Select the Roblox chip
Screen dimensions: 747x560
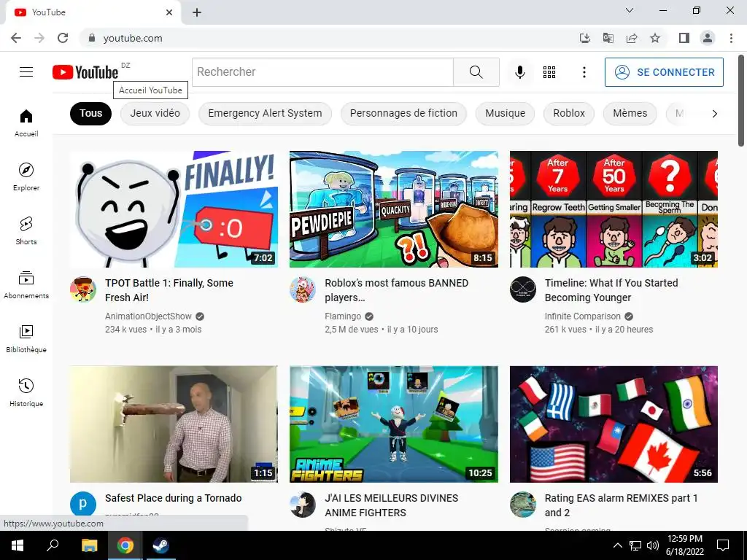tap(569, 113)
